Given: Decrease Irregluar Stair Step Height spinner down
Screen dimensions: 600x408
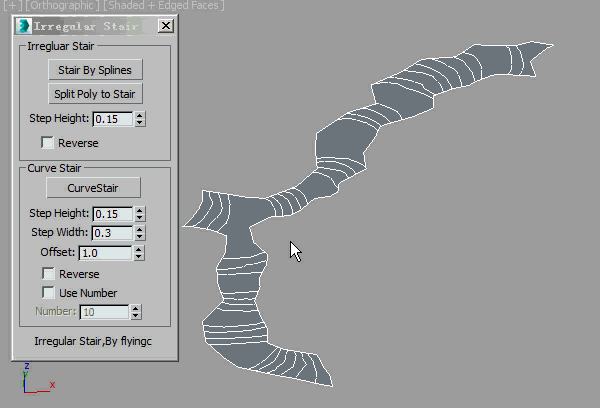Looking at the screenshot, I should coord(140,123).
